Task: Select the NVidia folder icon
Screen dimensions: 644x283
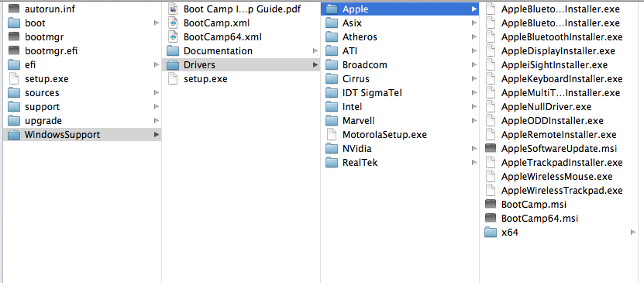Action: click(x=332, y=148)
